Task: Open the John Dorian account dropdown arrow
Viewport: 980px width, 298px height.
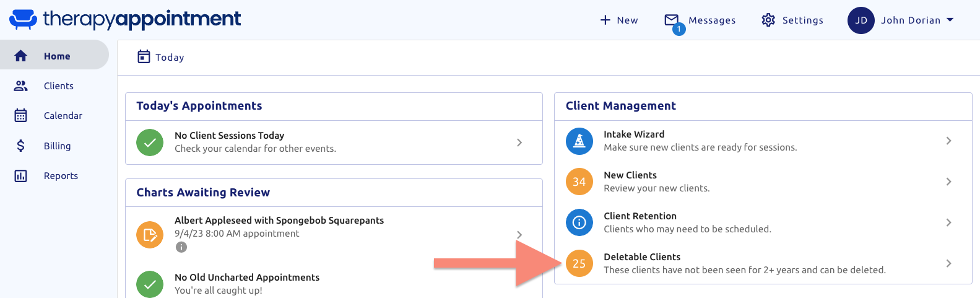Action: pyautogui.click(x=950, y=20)
